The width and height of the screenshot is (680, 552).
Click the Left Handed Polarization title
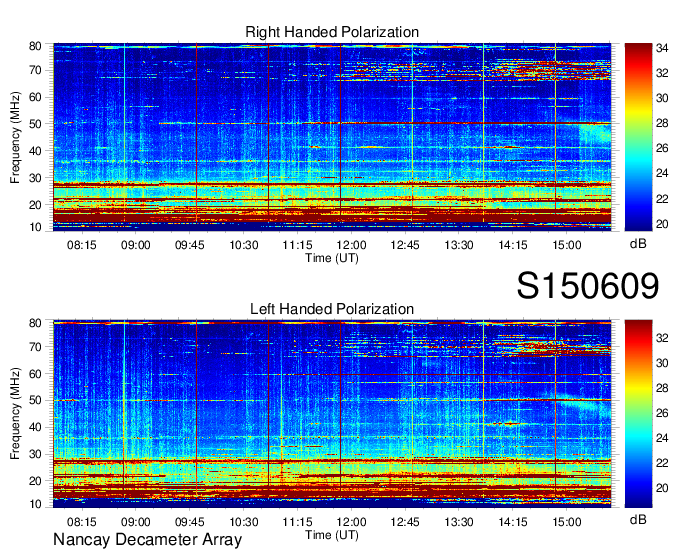point(332,309)
